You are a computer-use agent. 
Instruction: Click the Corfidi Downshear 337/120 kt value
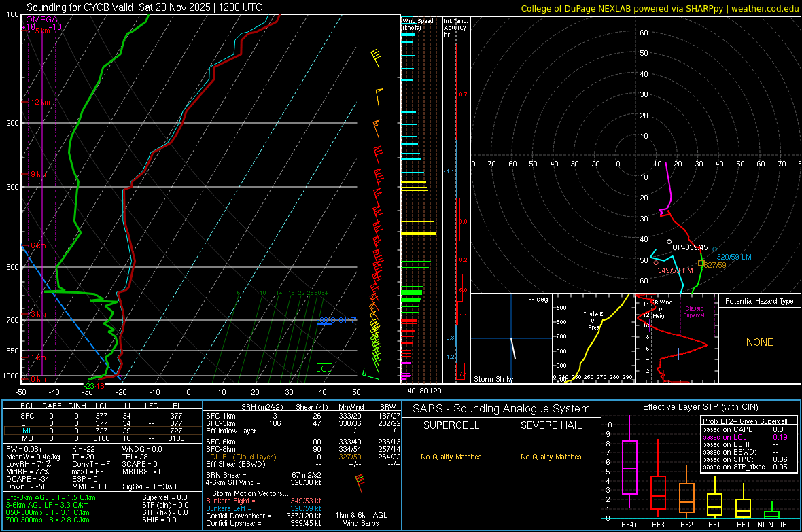click(304, 516)
